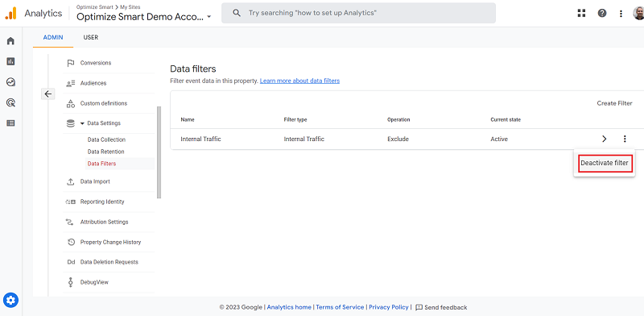Open Learn more about data filters link
This screenshot has height=316, width=644.
pos(299,81)
